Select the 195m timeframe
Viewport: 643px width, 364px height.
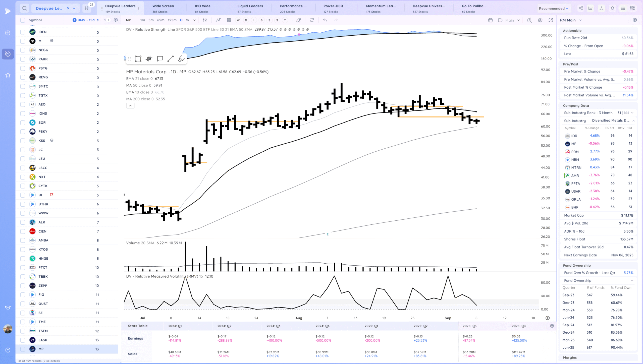(172, 20)
